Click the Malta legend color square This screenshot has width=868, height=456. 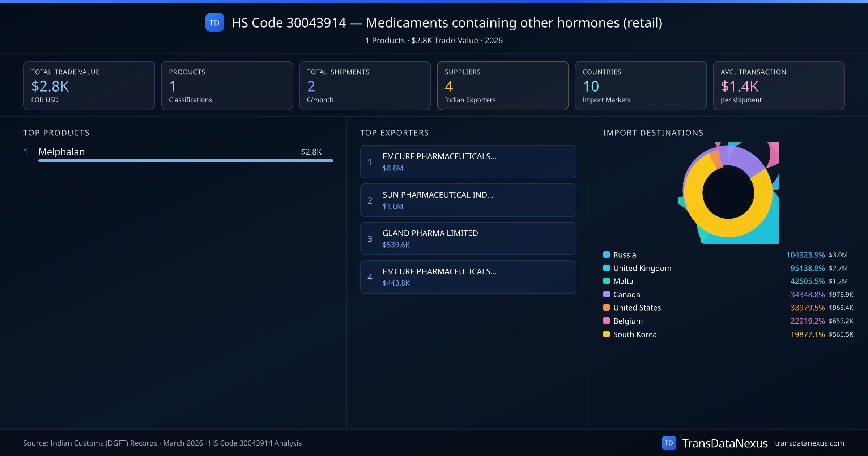(607, 281)
